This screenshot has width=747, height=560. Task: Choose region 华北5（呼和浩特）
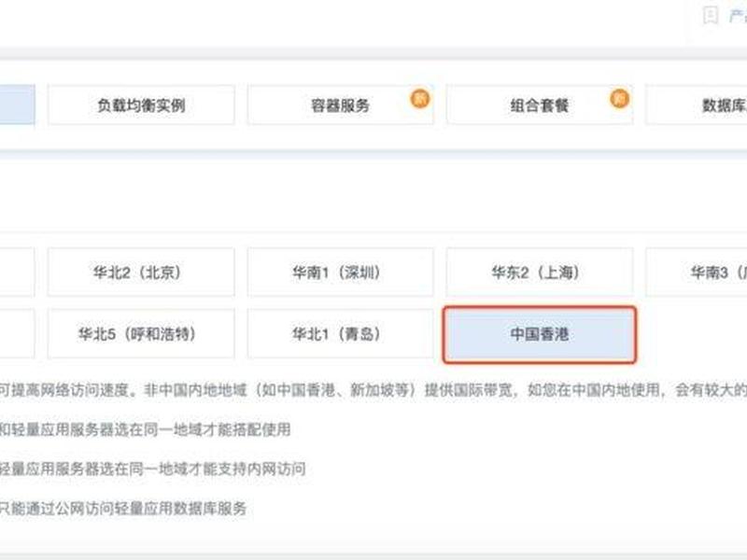pos(141,334)
